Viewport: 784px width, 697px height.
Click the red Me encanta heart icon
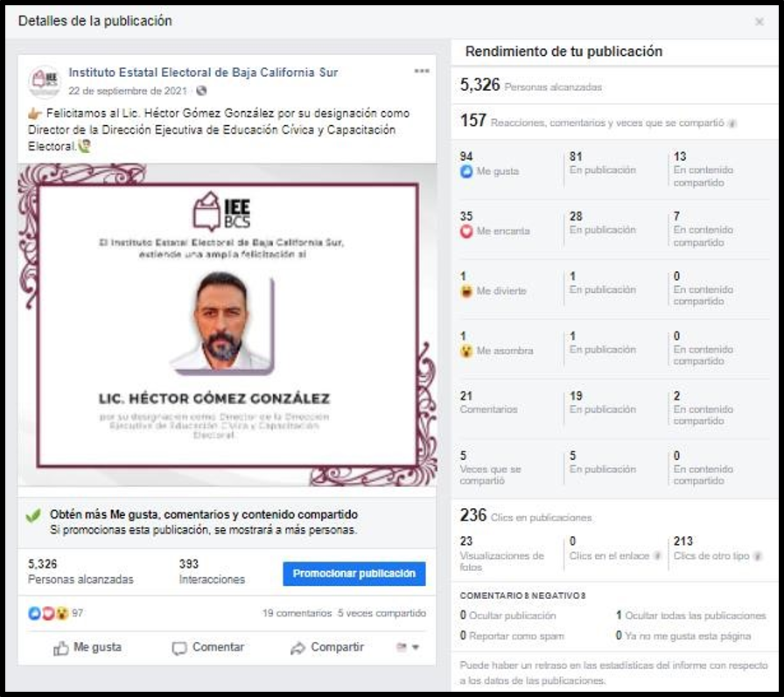click(466, 232)
